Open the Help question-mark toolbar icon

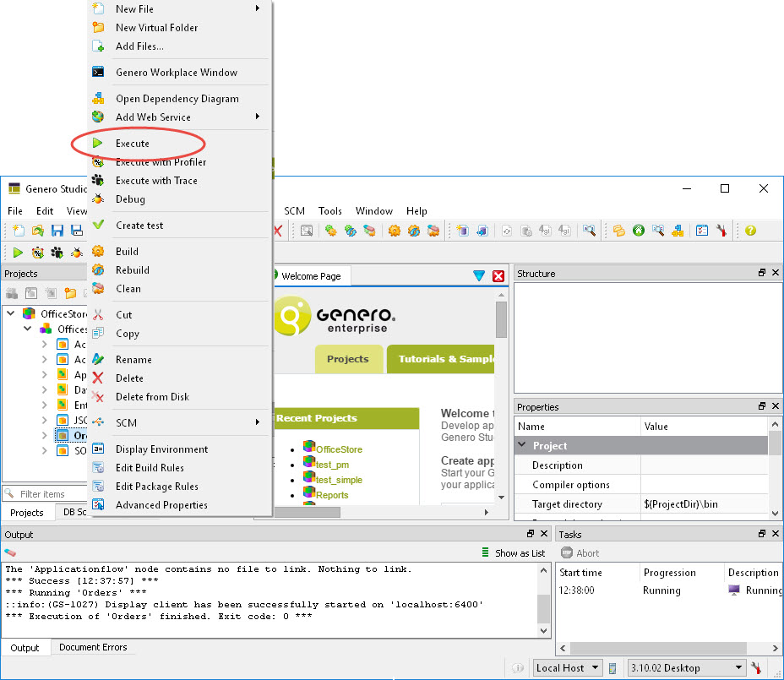point(750,230)
